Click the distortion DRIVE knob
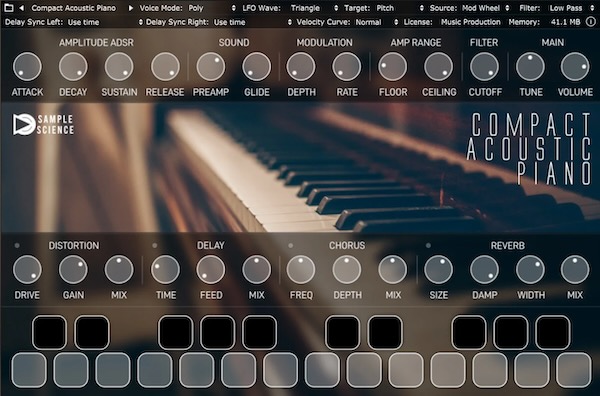The image size is (600, 396). [27, 269]
